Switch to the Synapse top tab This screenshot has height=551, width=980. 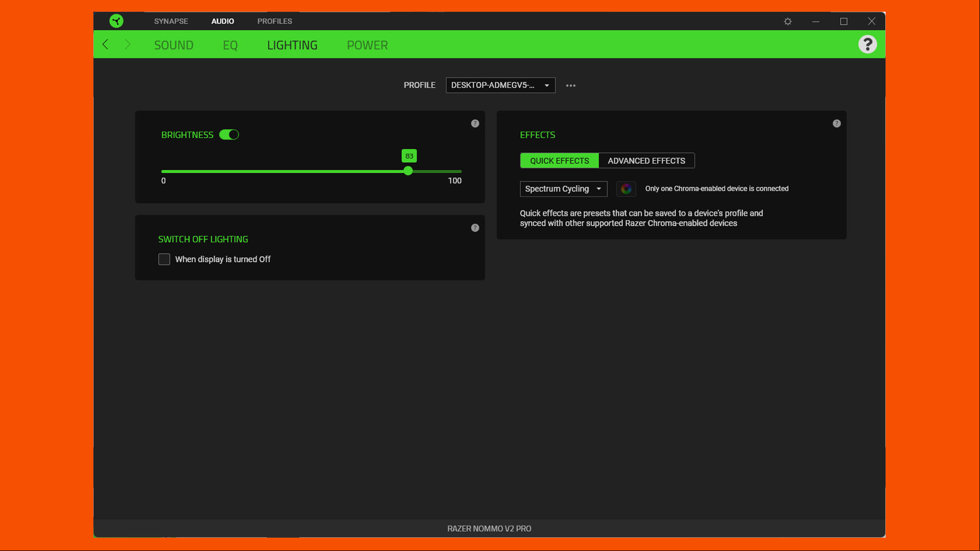(x=171, y=21)
